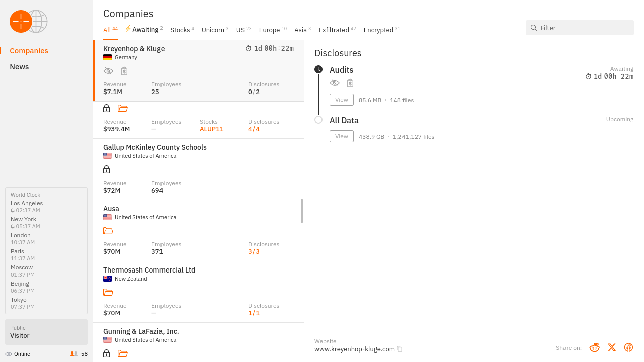Select the Gunning & LaFazia, Inc. company entry
This screenshot has width=644, height=362.
(x=141, y=331)
